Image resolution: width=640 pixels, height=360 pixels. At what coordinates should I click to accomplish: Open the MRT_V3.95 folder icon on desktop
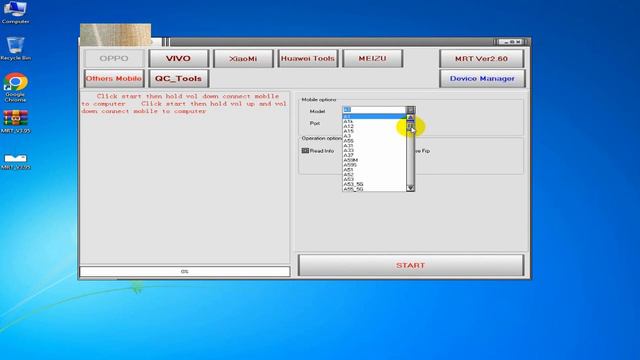pyautogui.click(x=16, y=161)
